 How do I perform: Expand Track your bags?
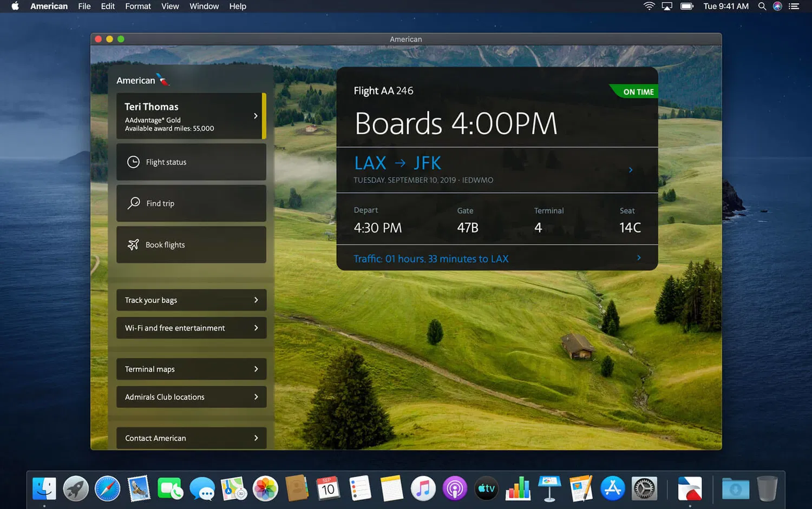coord(191,300)
